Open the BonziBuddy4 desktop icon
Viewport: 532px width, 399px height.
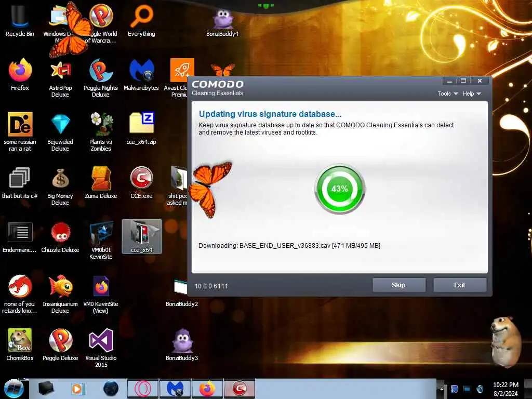point(222,22)
